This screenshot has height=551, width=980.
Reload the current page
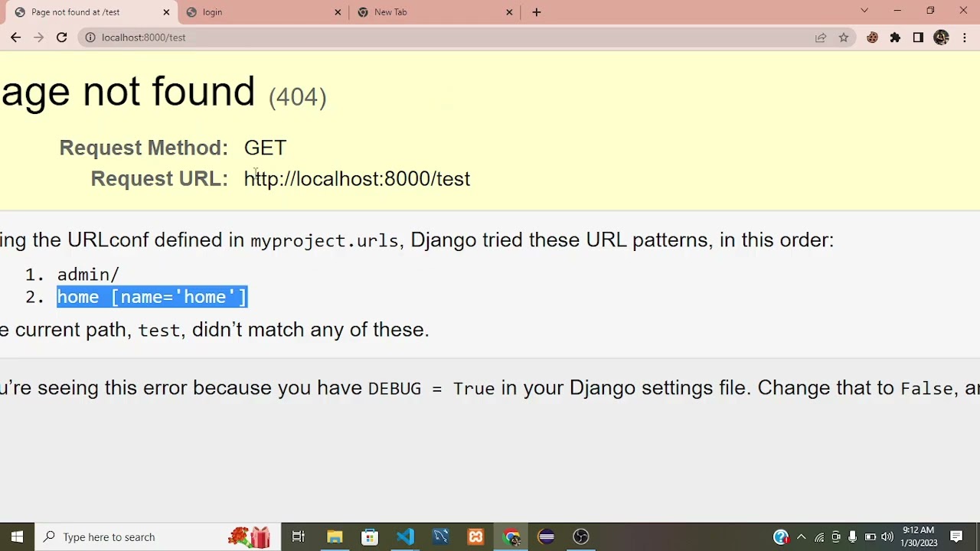tap(61, 37)
